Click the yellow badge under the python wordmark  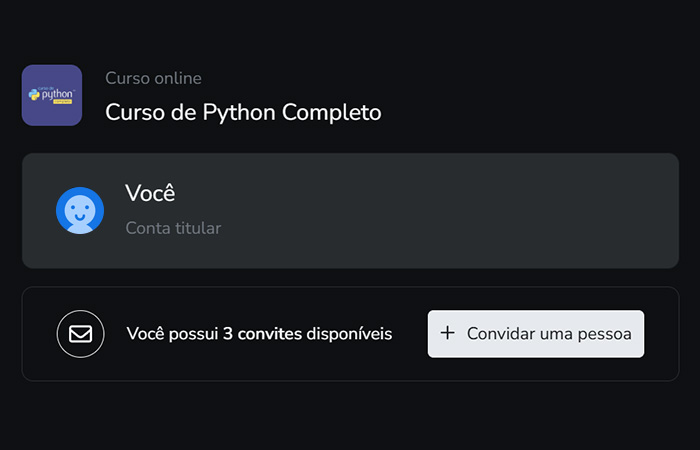point(62,102)
